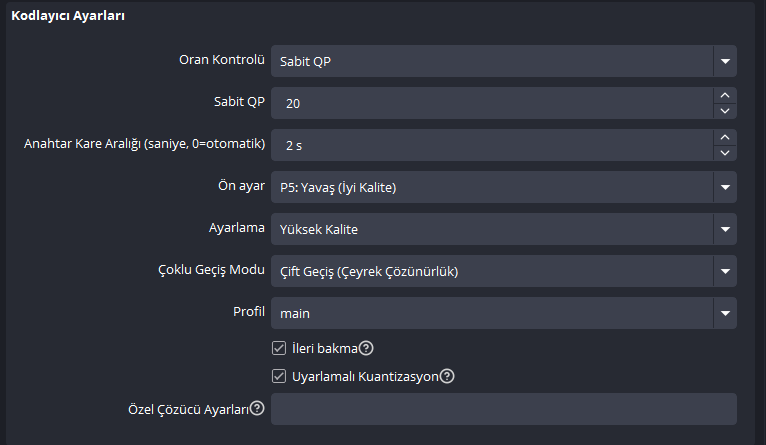Image resolution: width=766 pixels, height=445 pixels.
Task: Decrease Sabit QP value with down arrow
Action: coord(725,111)
